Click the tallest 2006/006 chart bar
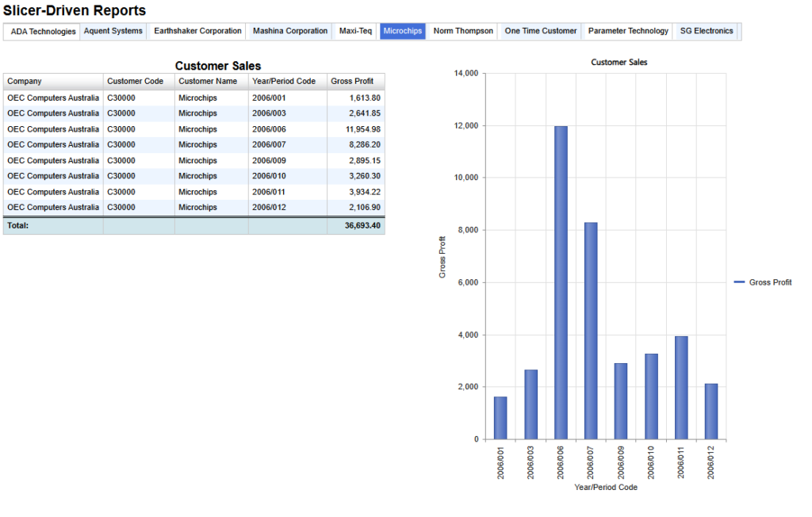Screen dimensions: 812x517 pyautogui.click(x=561, y=283)
